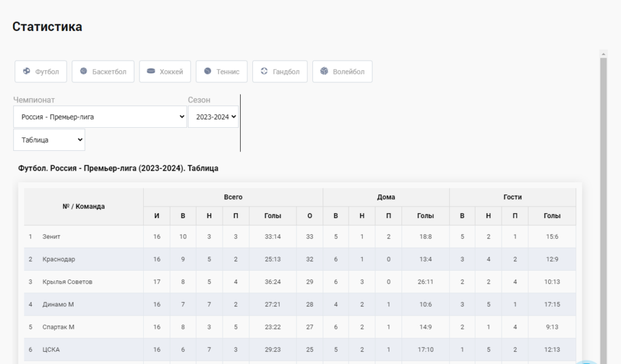The height and width of the screenshot is (364, 621).
Task: Expand the Таблица view type dropdown
Action: tap(49, 140)
